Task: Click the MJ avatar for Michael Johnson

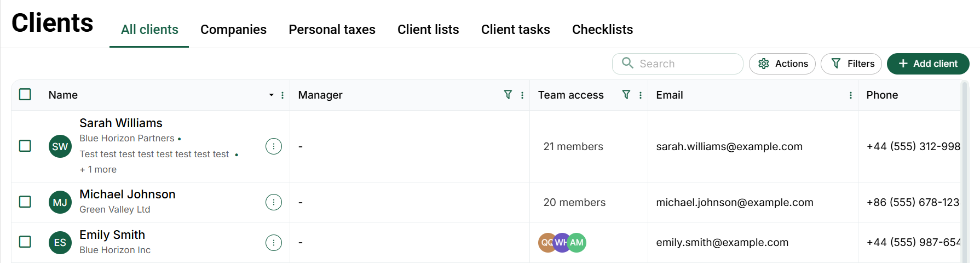Action: [x=60, y=202]
